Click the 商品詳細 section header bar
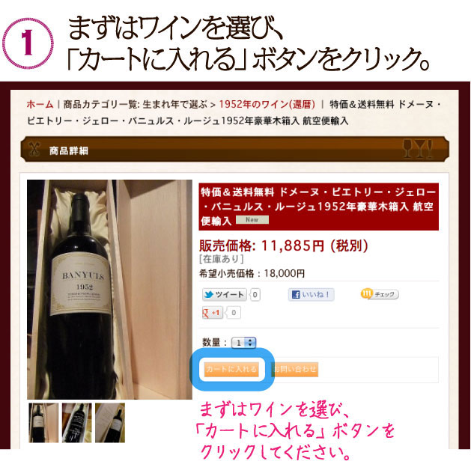This screenshot has height=476, width=471. point(234,150)
